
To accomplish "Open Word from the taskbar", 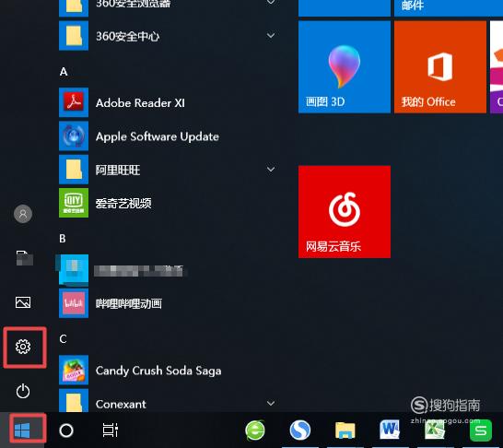I will point(390,430).
